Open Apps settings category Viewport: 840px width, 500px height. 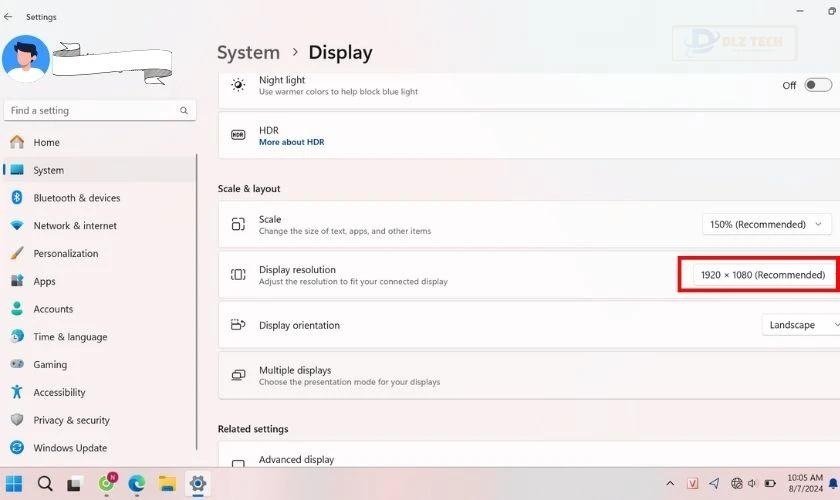coord(100,281)
